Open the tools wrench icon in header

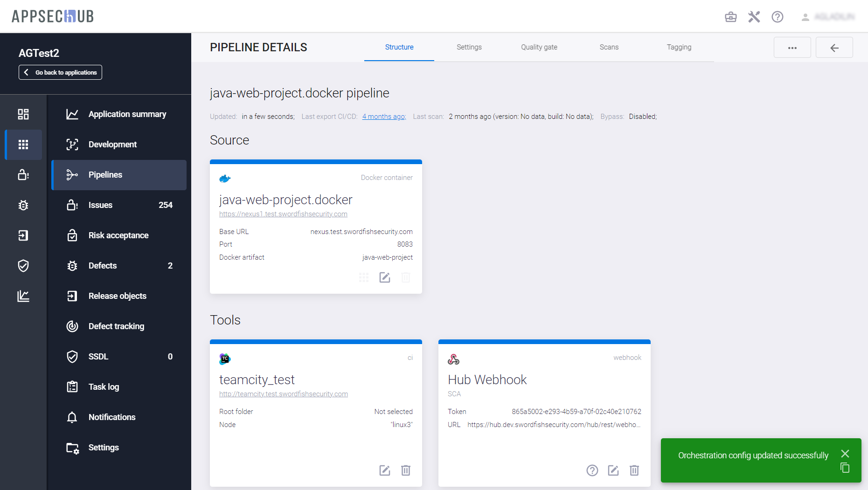754,17
